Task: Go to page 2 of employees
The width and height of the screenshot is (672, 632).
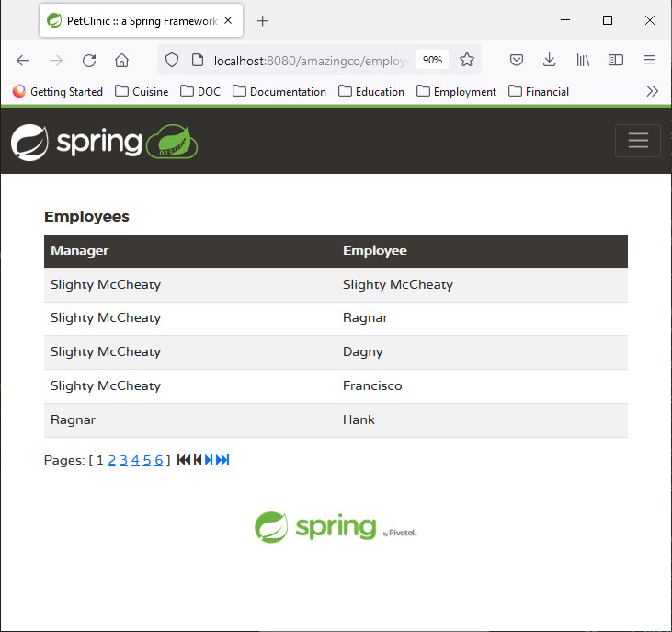Action: point(111,460)
